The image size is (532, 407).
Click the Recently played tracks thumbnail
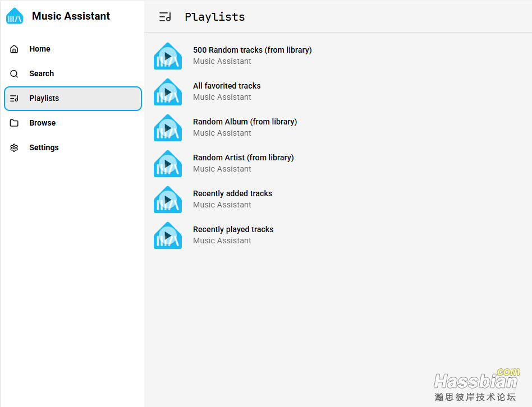coord(168,235)
